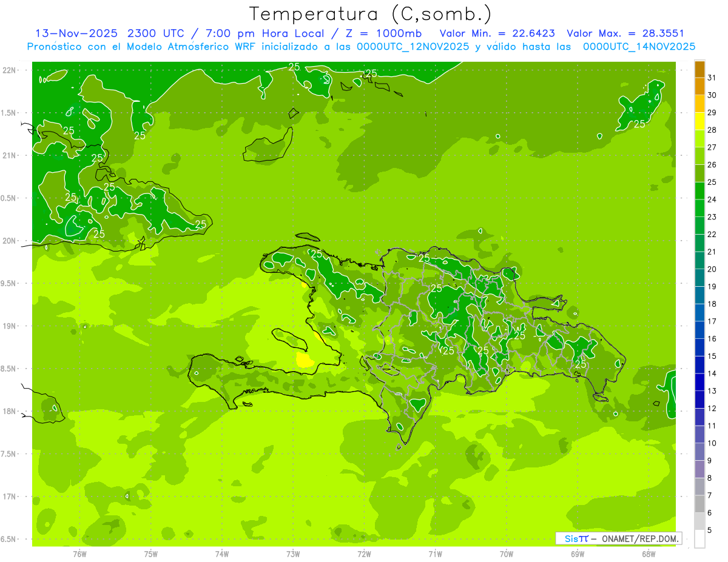
Task: Click Valor Min. = 22.6423
Action: pyautogui.click(x=497, y=33)
